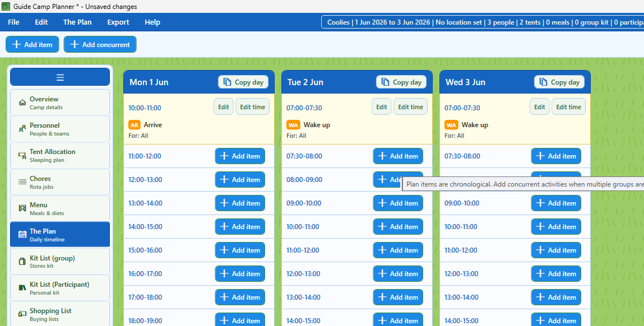Add item at Tuesday 09:00-10:00
Screen dimensions: 644x326
(398, 203)
